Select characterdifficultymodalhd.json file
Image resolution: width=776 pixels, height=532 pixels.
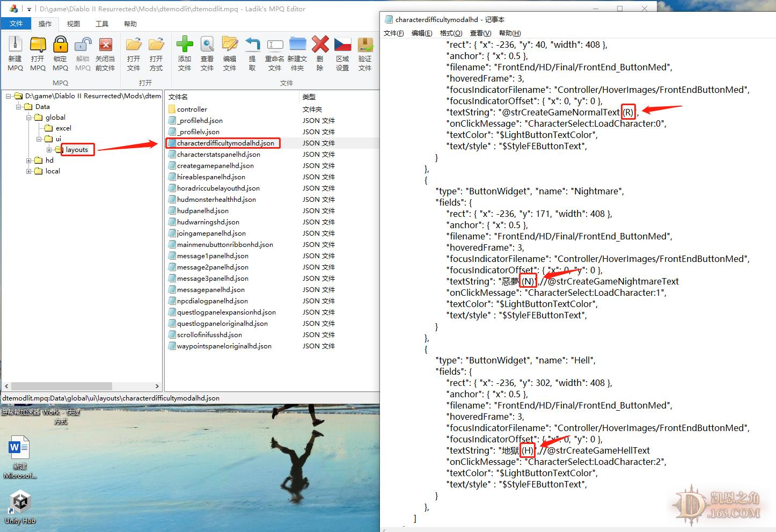point(225,143)
